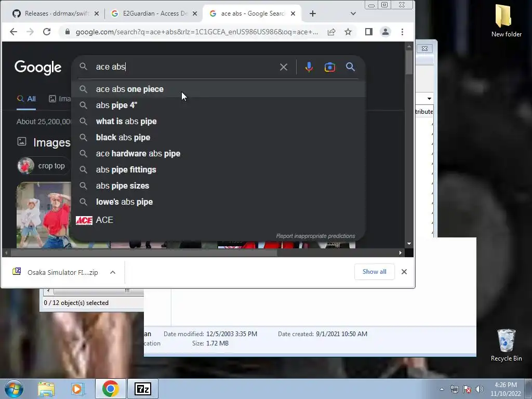The width and height of the screenshot is (532, 399).
Task: Click Show all downloads
Action: (x=374, y=272)
